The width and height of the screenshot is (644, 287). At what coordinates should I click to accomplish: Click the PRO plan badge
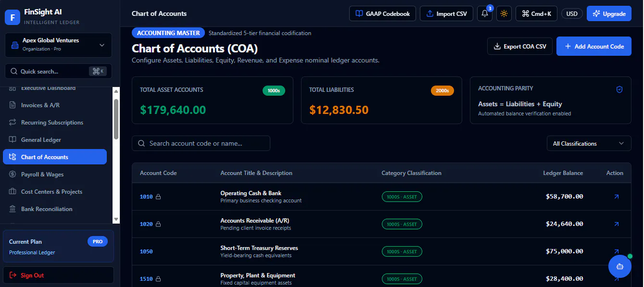(x=98, y=241)
